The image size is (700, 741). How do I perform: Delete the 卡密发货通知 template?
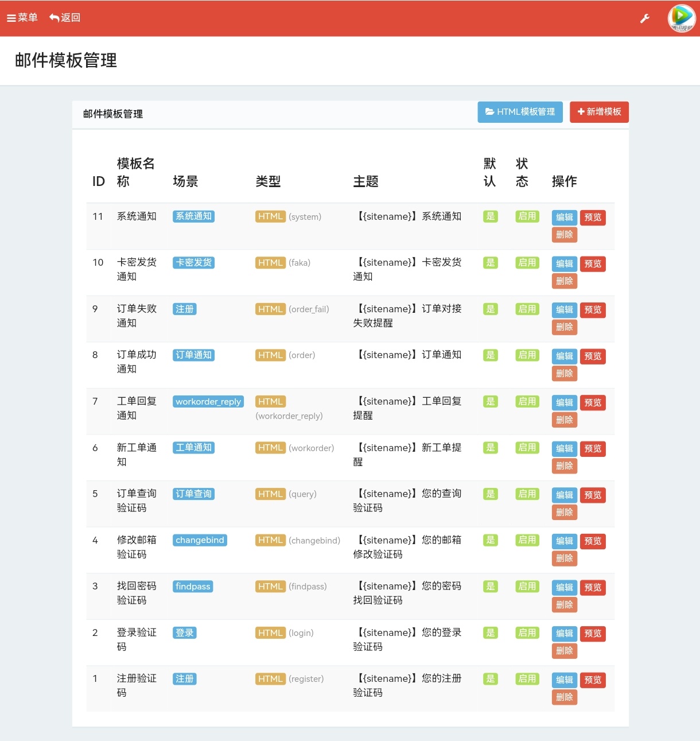[565, 281]
